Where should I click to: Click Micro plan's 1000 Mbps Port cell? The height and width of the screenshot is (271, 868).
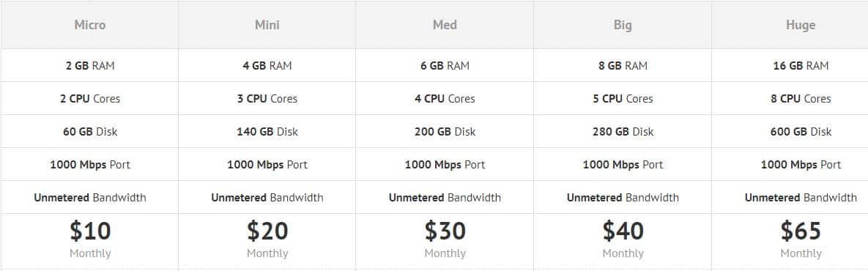pos(89,164)
